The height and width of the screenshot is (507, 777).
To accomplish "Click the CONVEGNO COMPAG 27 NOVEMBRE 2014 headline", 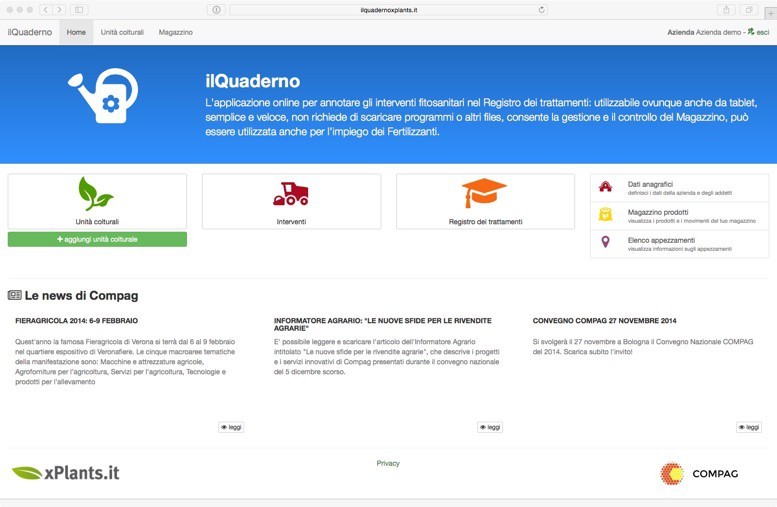I will tap(605, 321).
